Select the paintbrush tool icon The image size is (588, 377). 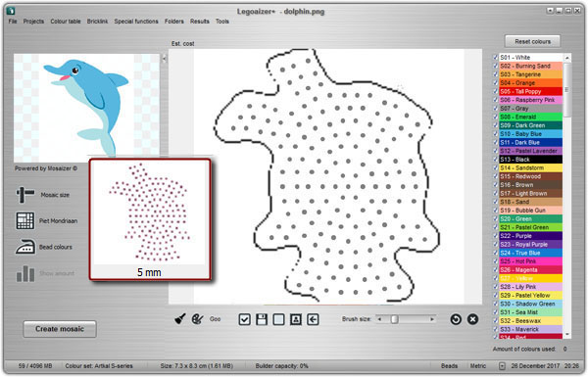tap(180, 319)
